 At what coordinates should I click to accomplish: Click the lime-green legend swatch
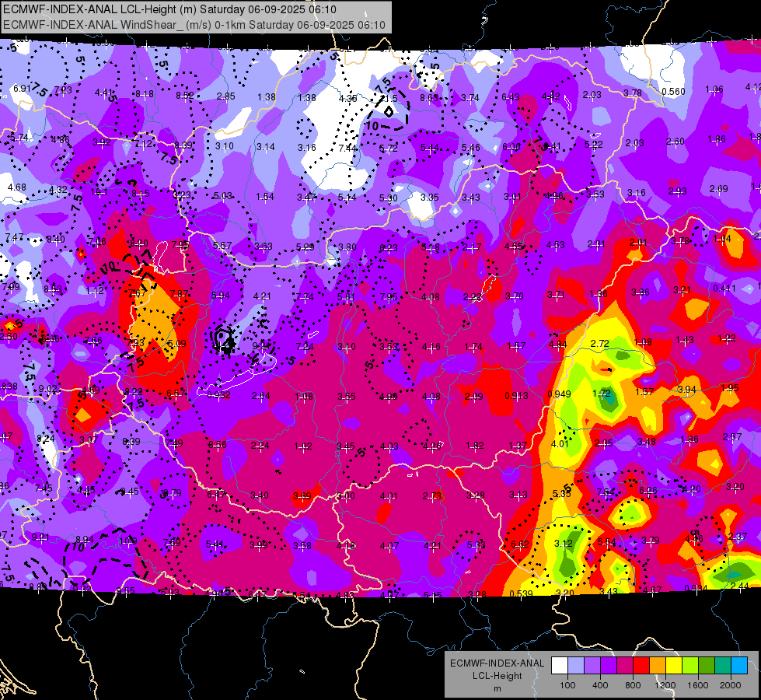(690, 666)
